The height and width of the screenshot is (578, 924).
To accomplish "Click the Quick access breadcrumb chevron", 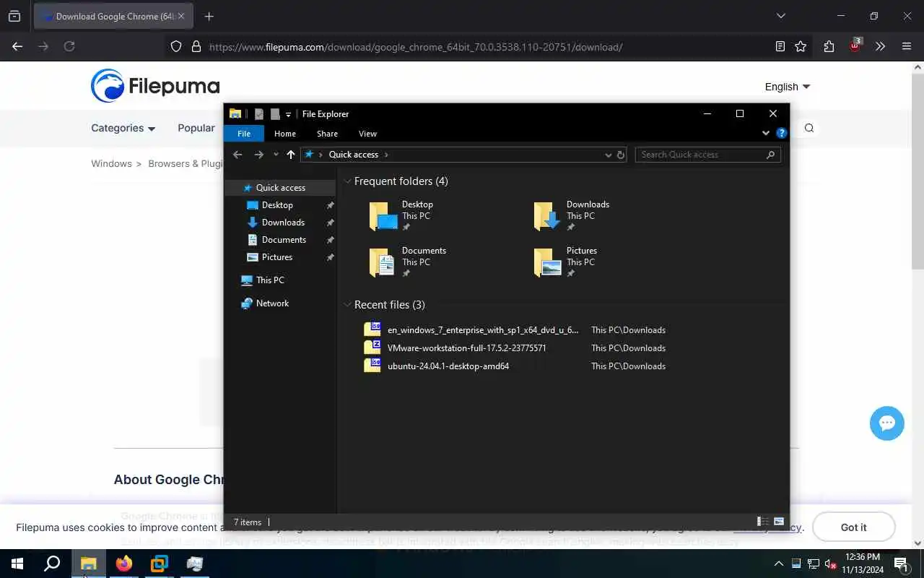I will click(x=386, y=155).
